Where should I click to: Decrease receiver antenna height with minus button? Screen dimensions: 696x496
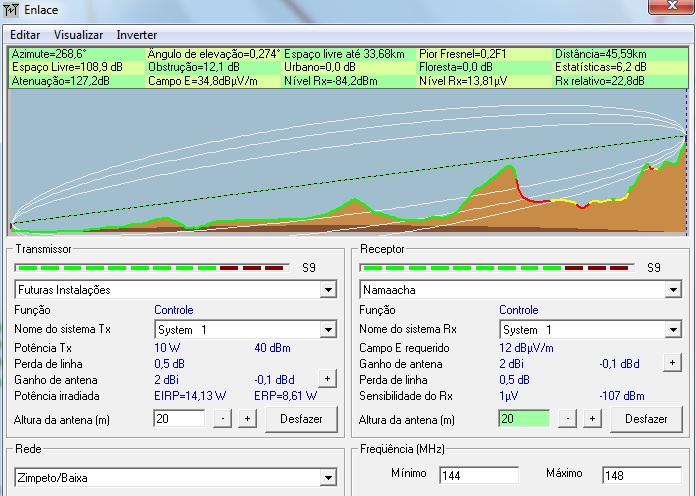(x=568, y=419)
